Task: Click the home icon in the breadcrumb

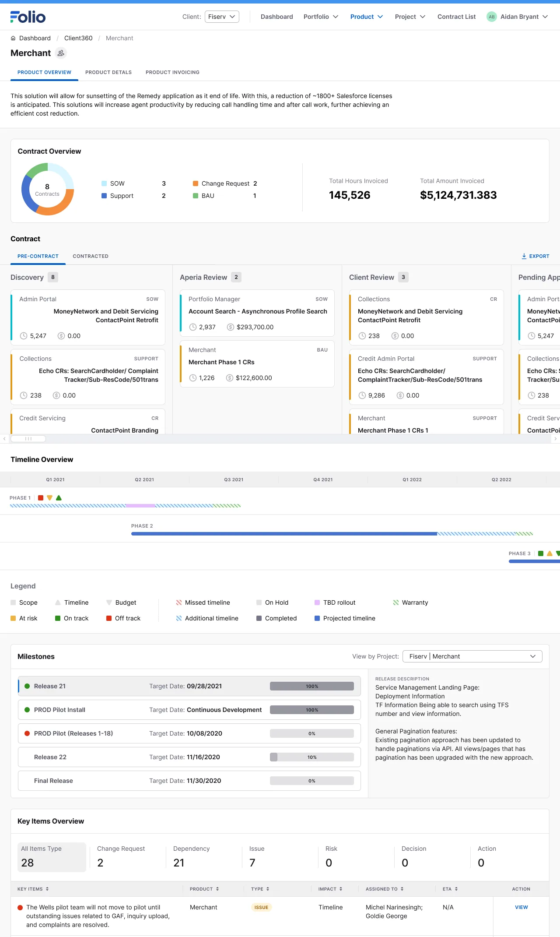Action: 13,39
